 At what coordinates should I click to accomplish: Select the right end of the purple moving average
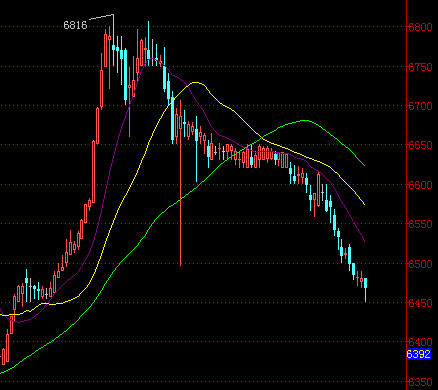364,241
